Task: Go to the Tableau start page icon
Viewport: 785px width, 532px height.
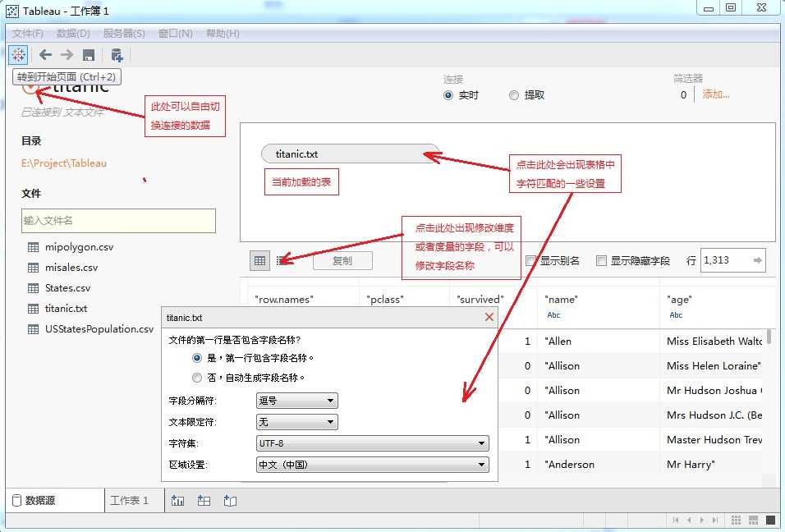Action: tap(19, 54)
